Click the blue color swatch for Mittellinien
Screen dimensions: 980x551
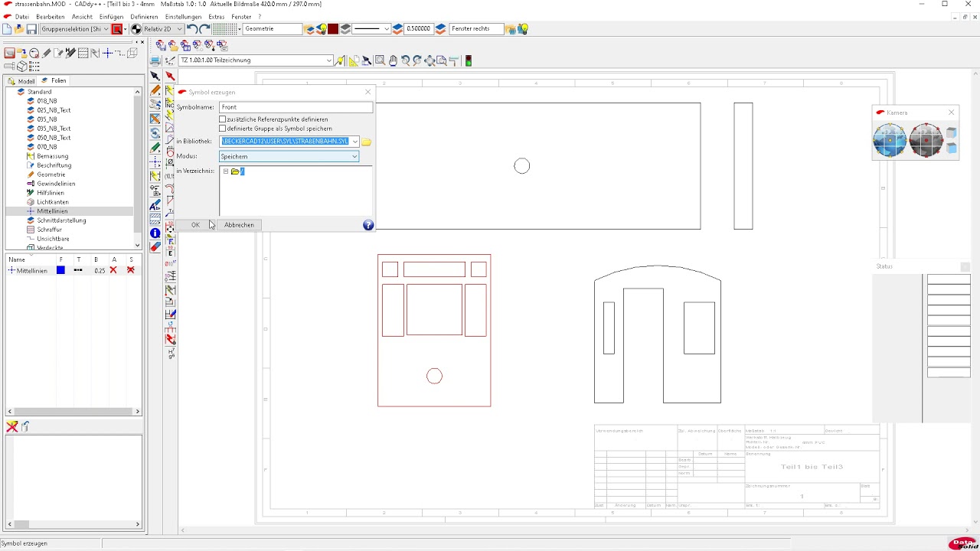coord(60,270)
